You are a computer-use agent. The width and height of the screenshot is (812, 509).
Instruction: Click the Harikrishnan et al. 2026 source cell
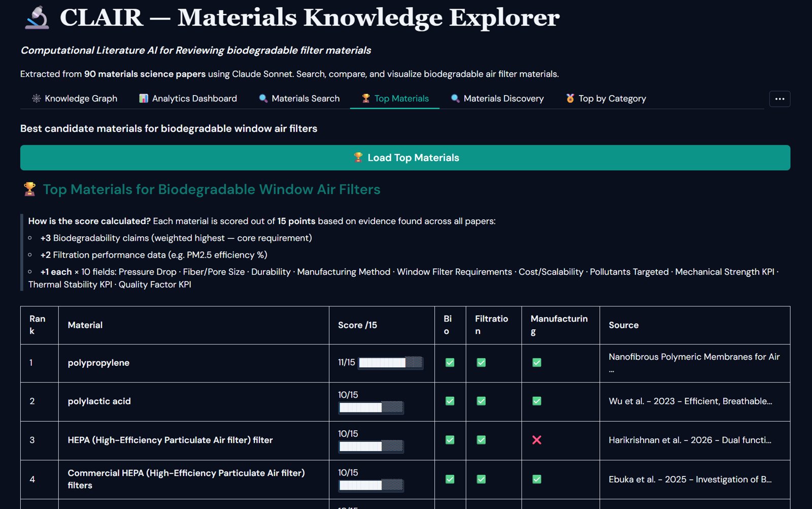click(x=695, y=440)
